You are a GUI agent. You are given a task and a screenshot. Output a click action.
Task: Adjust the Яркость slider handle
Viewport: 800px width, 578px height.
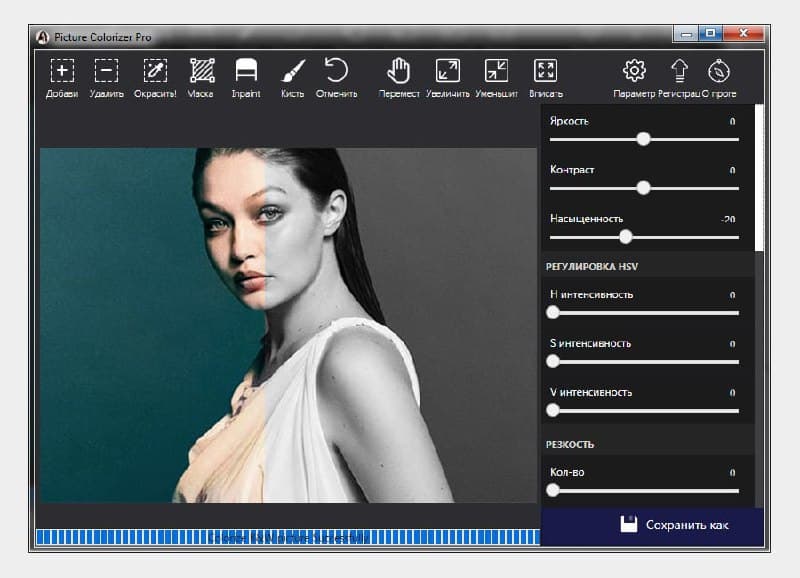pyautogui.click(x=643, y=140)
